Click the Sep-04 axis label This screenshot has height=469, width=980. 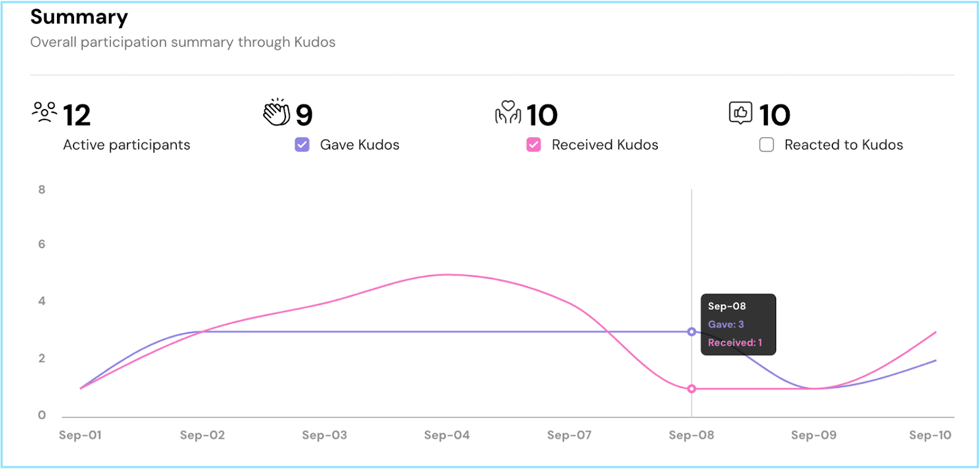point(447,435)
